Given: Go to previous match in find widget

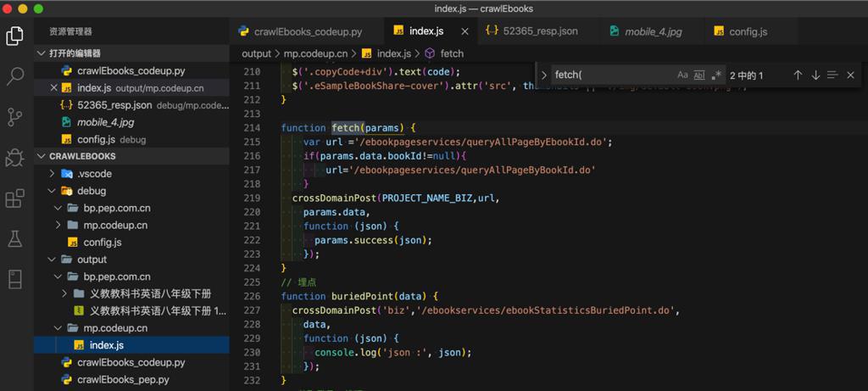Looking at the screenshot, I should 798,75.
